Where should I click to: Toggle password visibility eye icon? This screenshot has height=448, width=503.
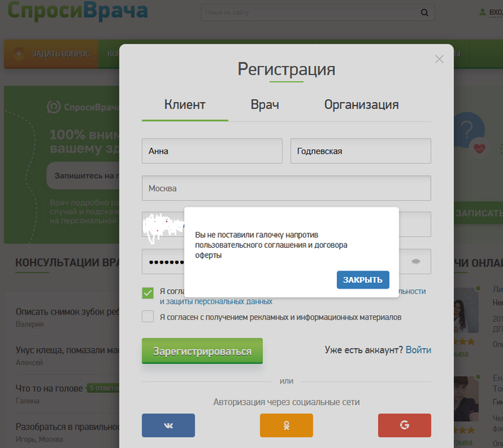[x=416, y=262]
